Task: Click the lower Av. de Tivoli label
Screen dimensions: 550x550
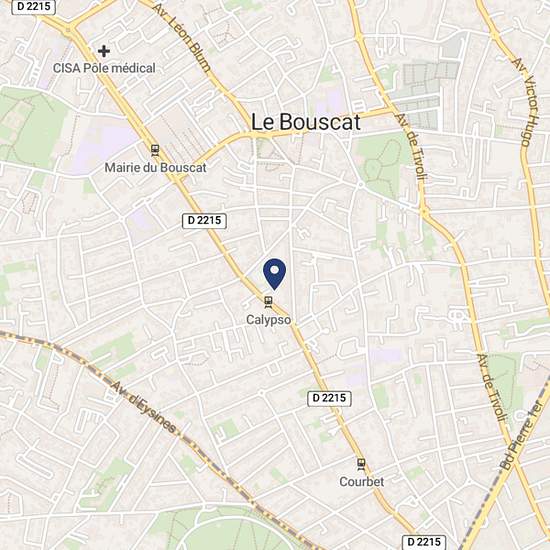Action: [x=492, y=387]
